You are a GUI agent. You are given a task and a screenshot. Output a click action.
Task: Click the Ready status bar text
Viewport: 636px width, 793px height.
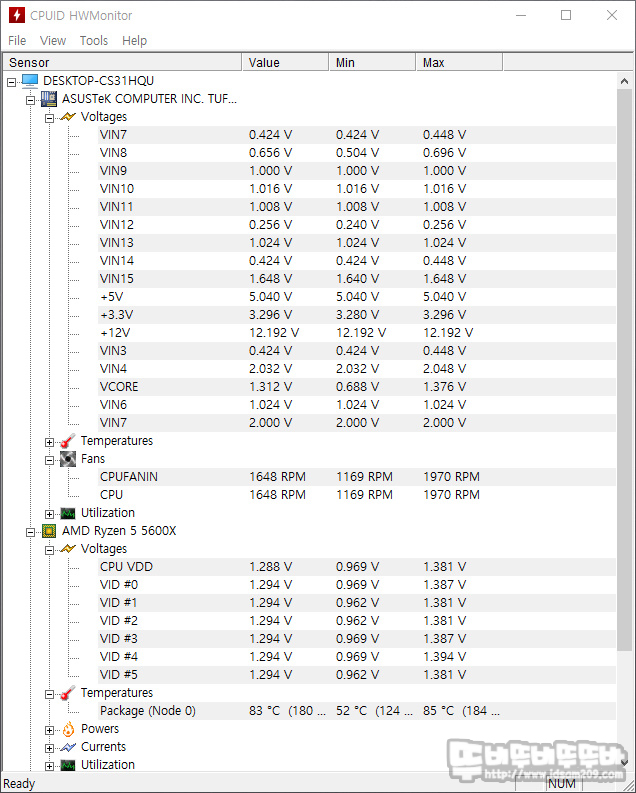click(x=19, y=783)
